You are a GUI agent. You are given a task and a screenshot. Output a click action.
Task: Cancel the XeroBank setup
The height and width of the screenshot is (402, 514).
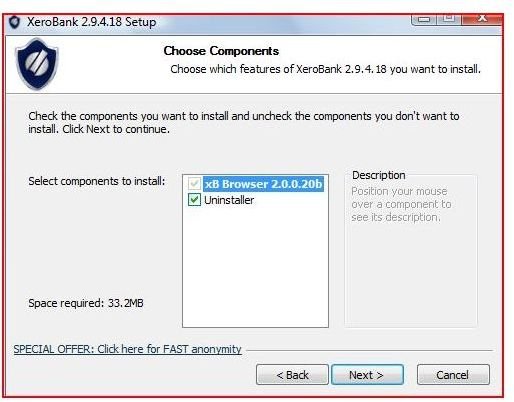pos(453,375)
